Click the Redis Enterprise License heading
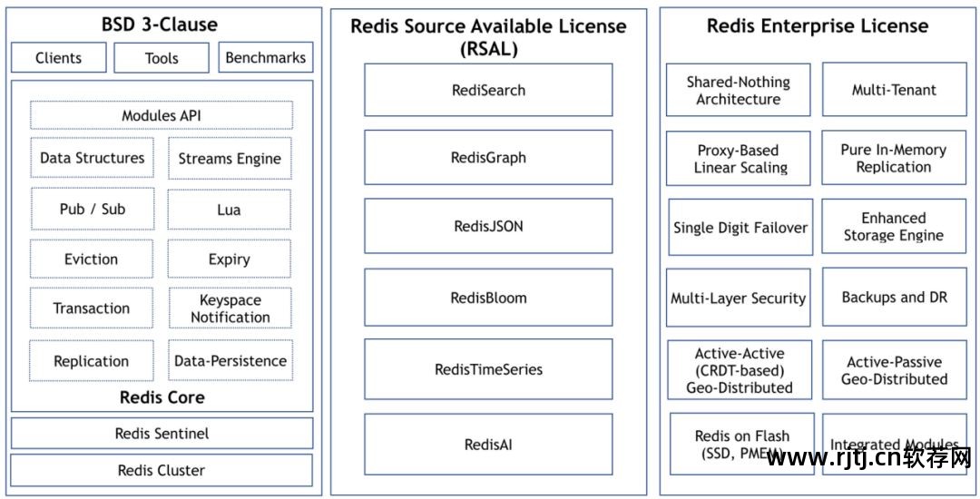980x499 pixels. (x=818, y=25)
